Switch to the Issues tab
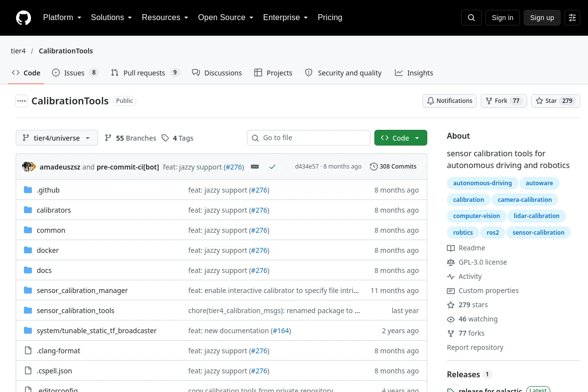The image size is (588, 392). click(x=75, y=73)
